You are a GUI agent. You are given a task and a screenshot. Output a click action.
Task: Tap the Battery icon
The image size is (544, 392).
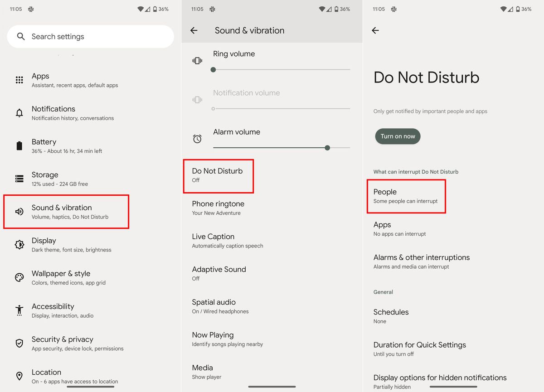tap(19, 146)
